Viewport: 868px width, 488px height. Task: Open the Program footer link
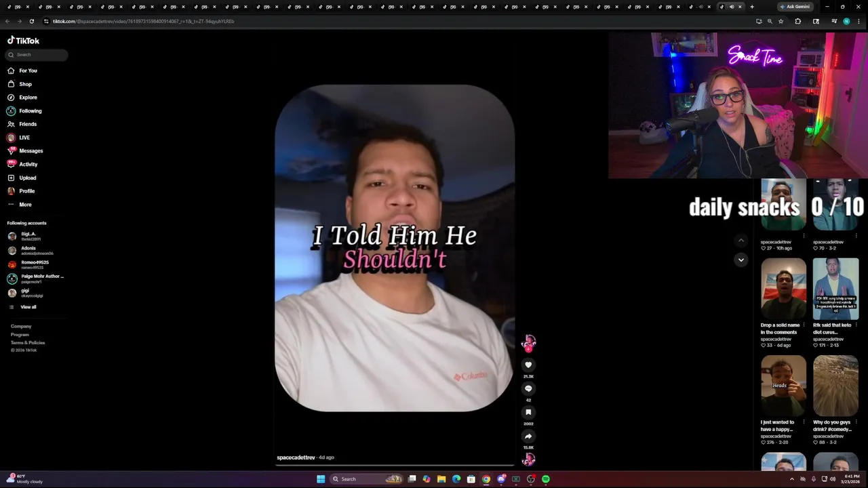[20, 335]
